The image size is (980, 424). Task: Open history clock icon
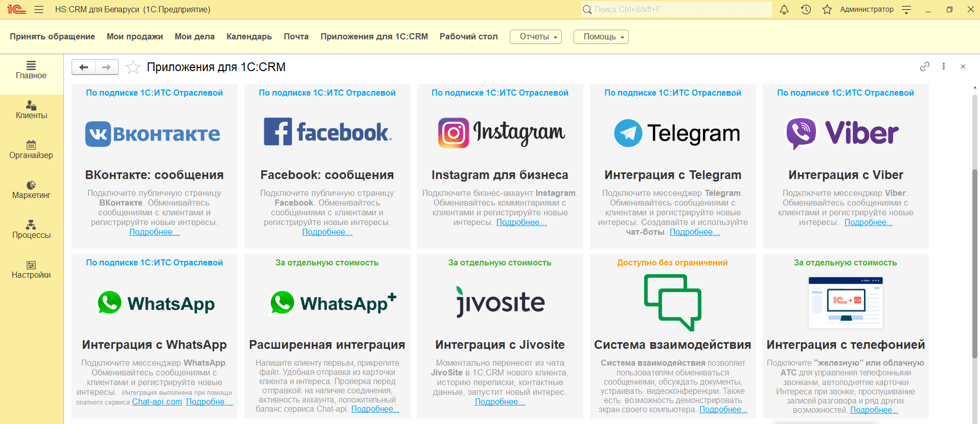pos(806,9)
